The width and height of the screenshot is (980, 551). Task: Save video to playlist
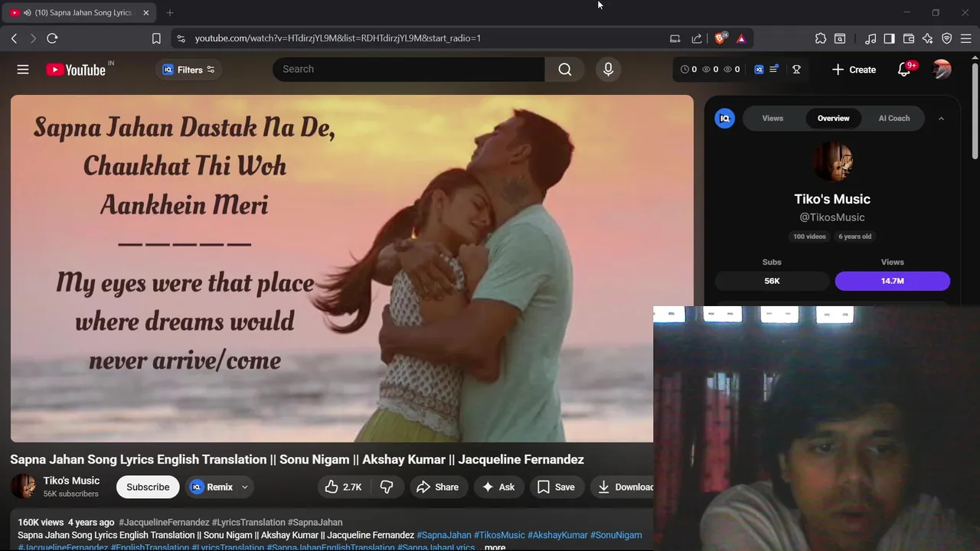[556, 487]
